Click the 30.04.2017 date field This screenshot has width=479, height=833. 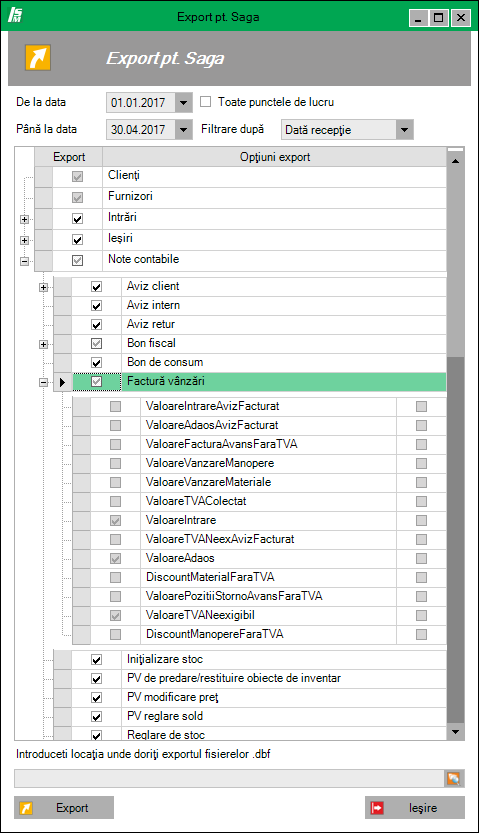click(141, 129)
